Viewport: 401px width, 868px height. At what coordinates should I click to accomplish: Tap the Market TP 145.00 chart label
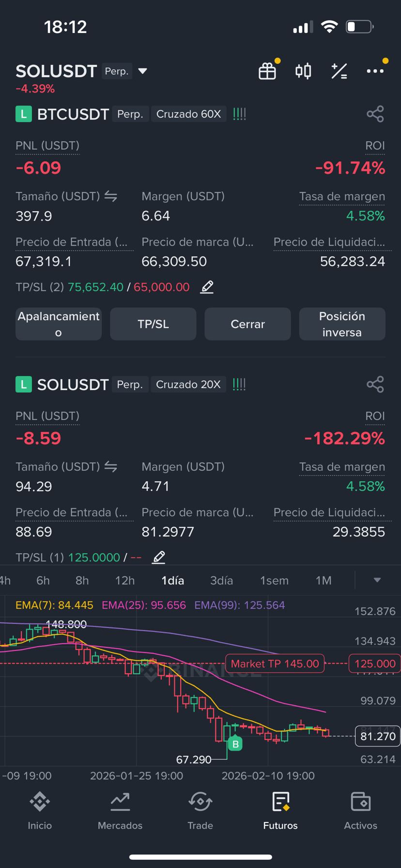point(275,664)
